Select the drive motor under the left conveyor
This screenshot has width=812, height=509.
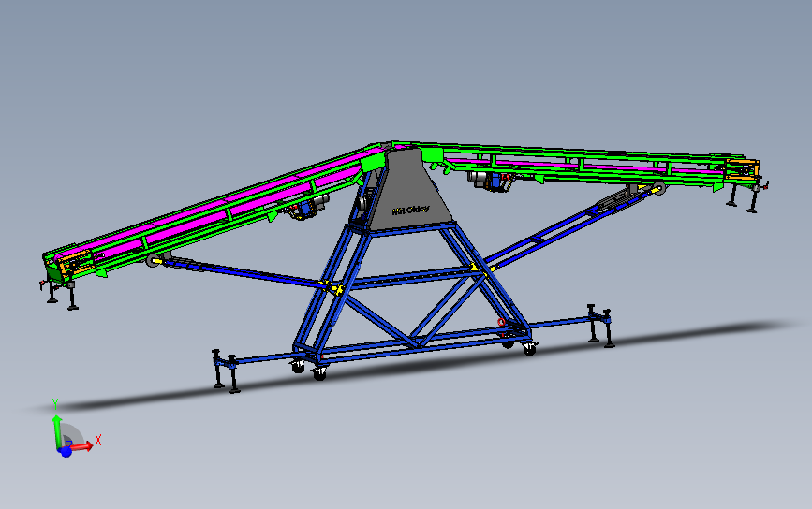306,208
